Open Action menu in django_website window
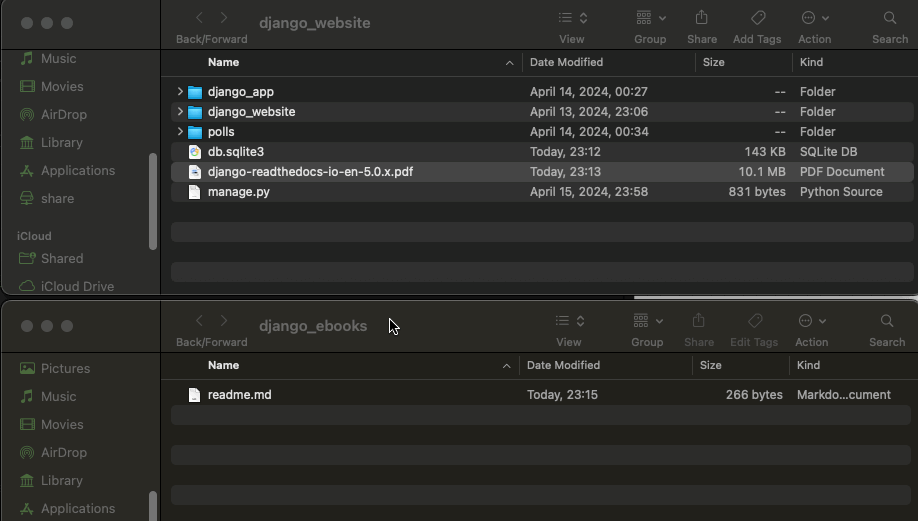Viewport: 918px width, 521px height. [x=814, y=18]
